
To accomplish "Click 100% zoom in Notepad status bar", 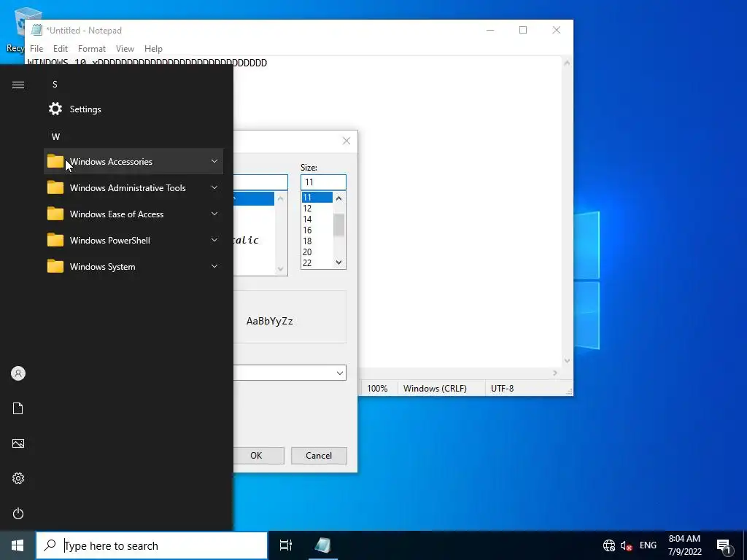I will [377, 389].
